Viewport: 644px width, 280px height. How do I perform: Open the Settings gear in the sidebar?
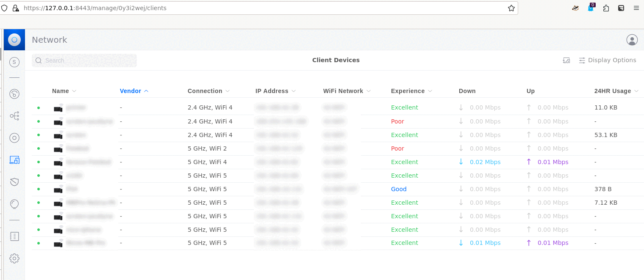pyautogui.click(x=14, y=258)
